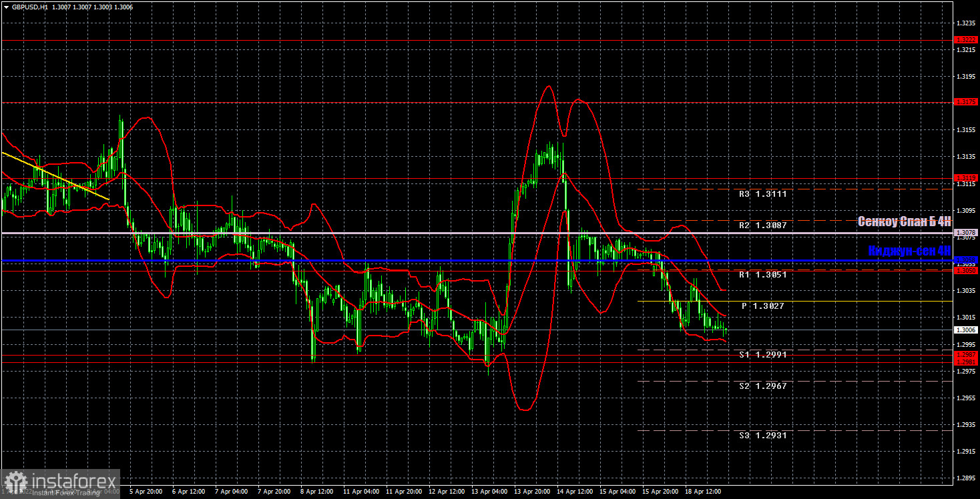Click the red 1.3222 price level tag

pos(967,40)
